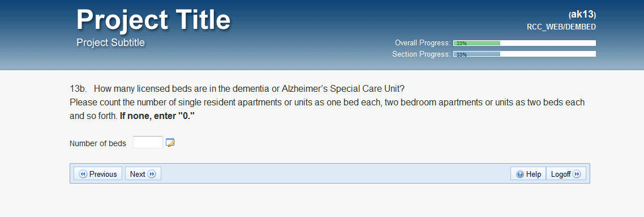Click the RCC_WEB/DEMBED label
Viewport: 644px width, 217px height.
pyautogui.click(x=561, y=27)
